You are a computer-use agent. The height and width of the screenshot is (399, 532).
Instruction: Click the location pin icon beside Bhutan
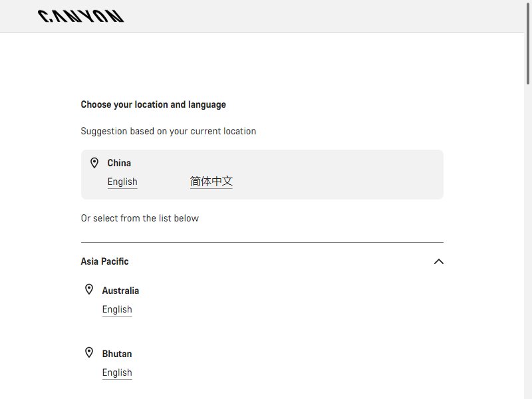(x=89, y=352)
